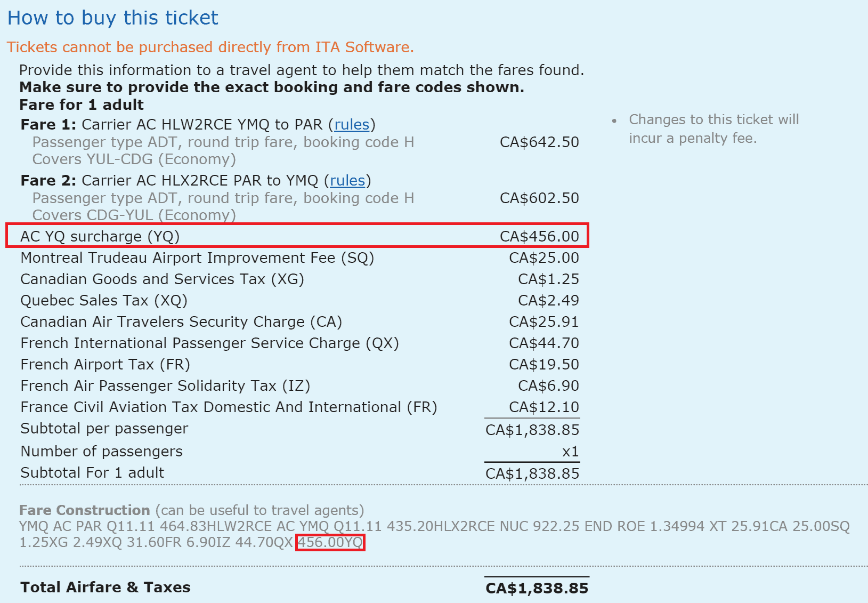Click the Number of passengers row
This screenshot has width=868, height=603.
tap(101, 452)
